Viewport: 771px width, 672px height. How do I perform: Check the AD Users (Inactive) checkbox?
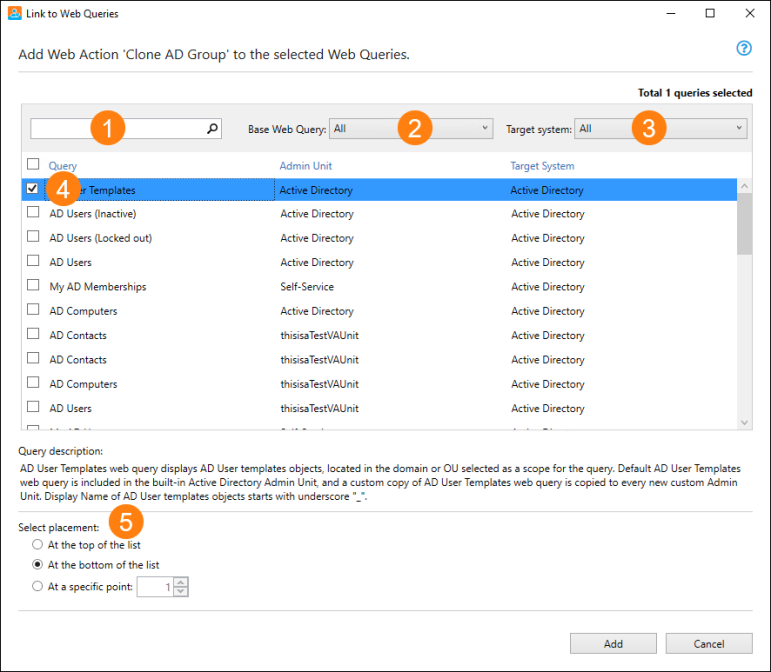click(x=33, y=212)
